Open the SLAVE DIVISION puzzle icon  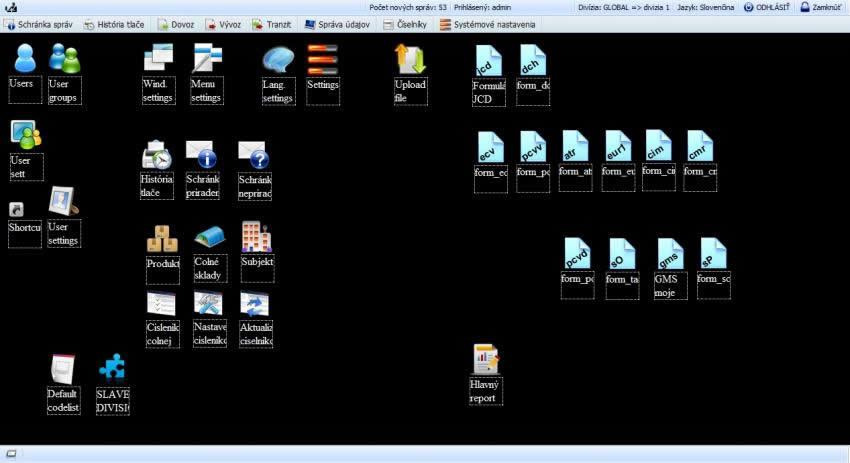tap(112, 368)
